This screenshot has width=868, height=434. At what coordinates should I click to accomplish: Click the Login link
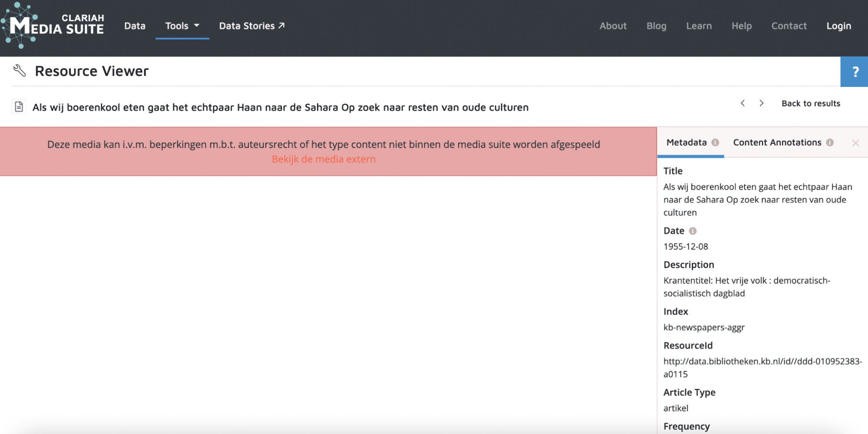[838, 26]
